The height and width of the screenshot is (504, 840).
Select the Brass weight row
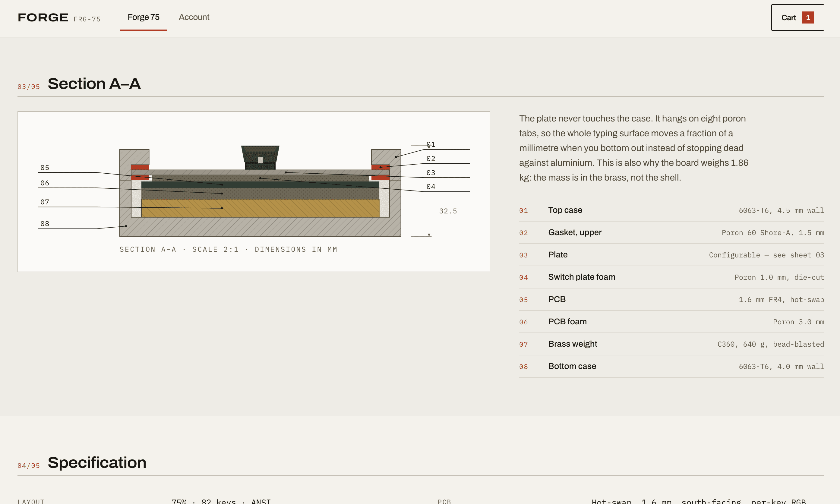coord(671,344)
